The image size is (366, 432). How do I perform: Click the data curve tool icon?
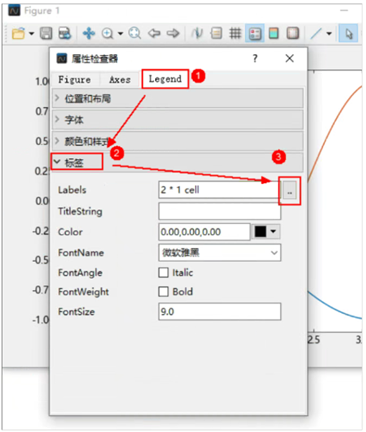197,33
